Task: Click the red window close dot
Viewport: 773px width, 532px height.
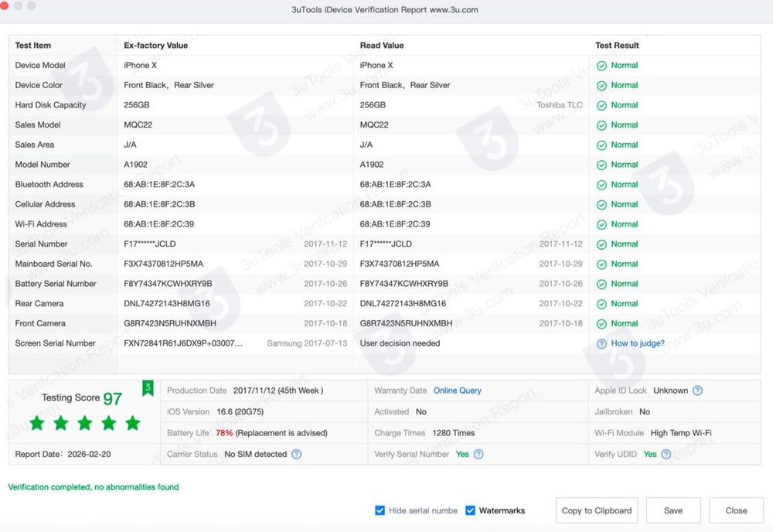Action: point(2,5)
